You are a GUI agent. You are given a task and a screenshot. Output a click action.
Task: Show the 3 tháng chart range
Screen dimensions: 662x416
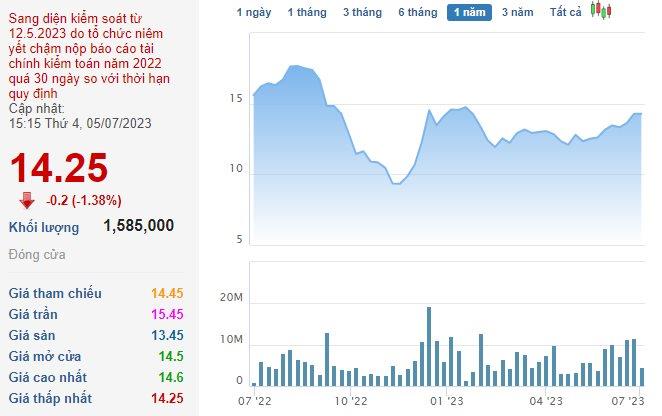[x=361, y=12]
